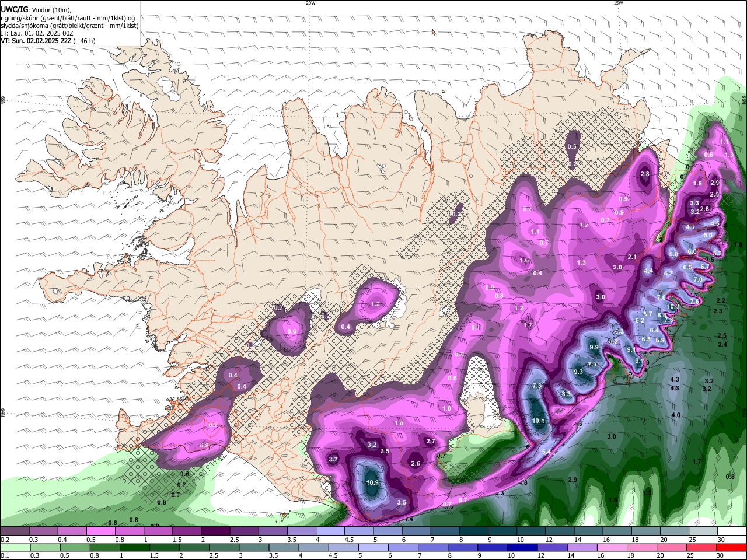Select the 'slydda/snjókoma' legend description line

tap(69, 26)
